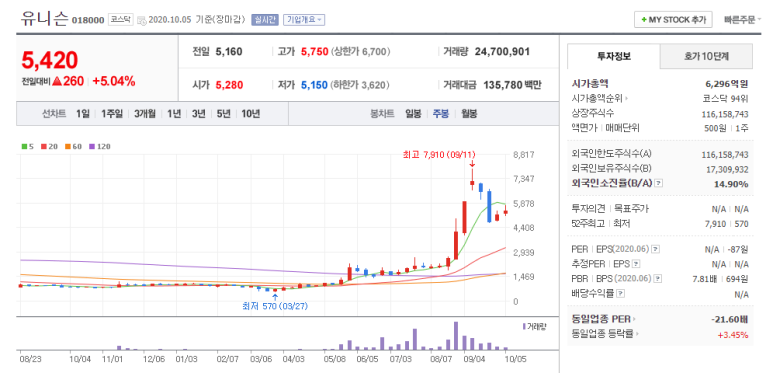Image resolution: width=773 pixels, height=373 pixels.
Task: Open the 시가총액순위 link
Action: coord(599,98)
